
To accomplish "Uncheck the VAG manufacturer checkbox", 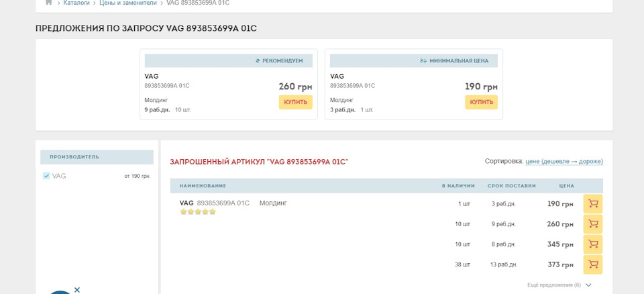I will click(46, 176).
